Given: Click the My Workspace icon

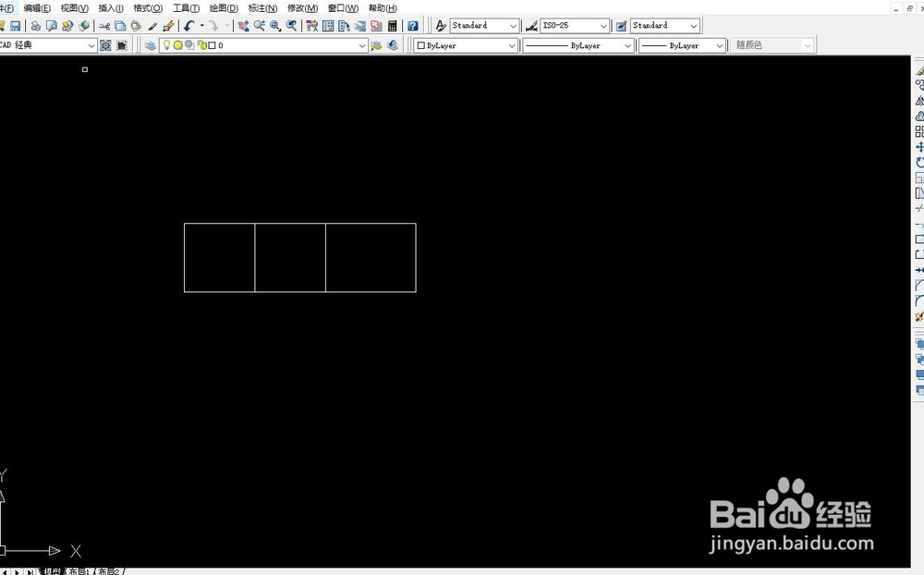Looking at the screenshot, I should (x=122, y=45).
